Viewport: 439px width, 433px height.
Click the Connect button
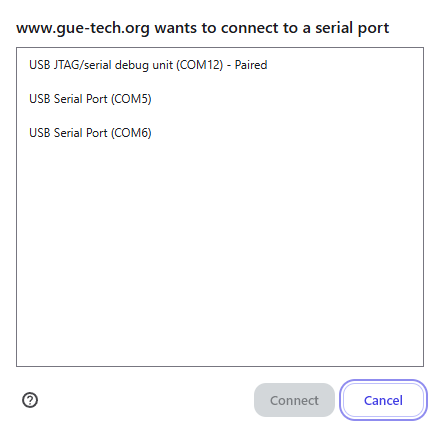click(x=294, y=400)
